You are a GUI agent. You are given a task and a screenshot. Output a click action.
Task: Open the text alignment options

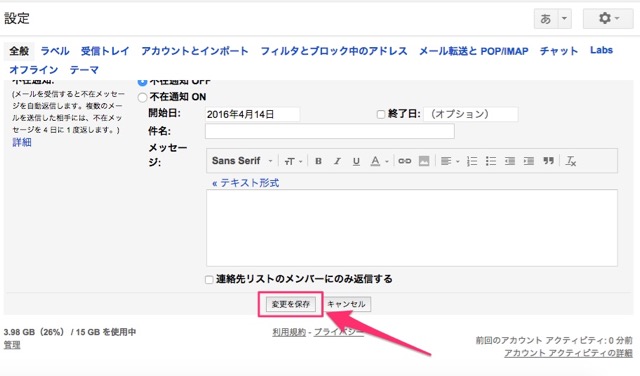(450, 161)
